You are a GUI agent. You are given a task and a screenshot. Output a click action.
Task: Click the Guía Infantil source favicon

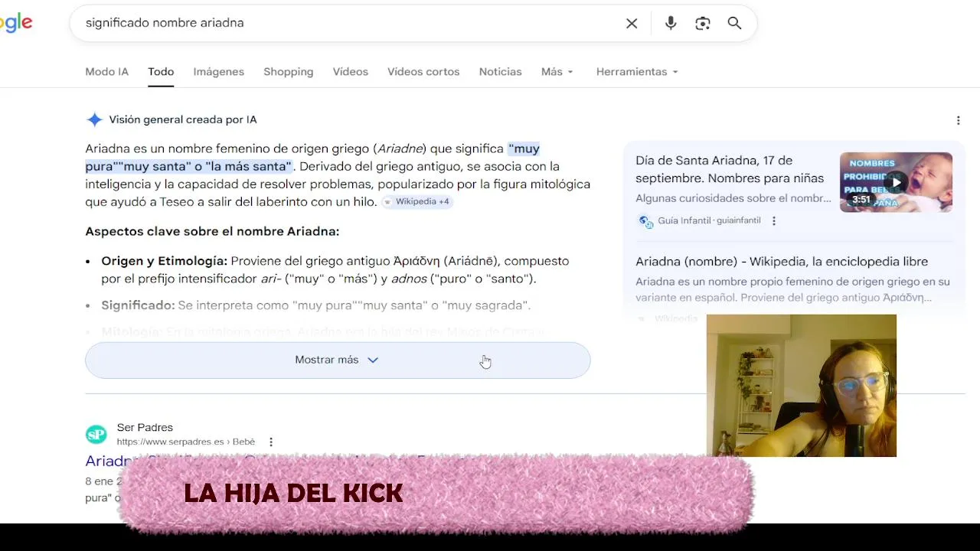pyautogui.click(x=645, y=220)
